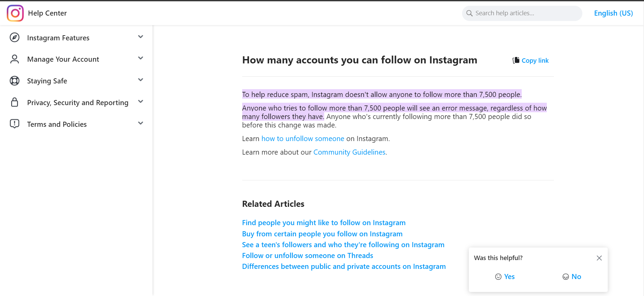Click the magnifying glass search icon
Screen dimensions: 644x296
click(470, 13)
